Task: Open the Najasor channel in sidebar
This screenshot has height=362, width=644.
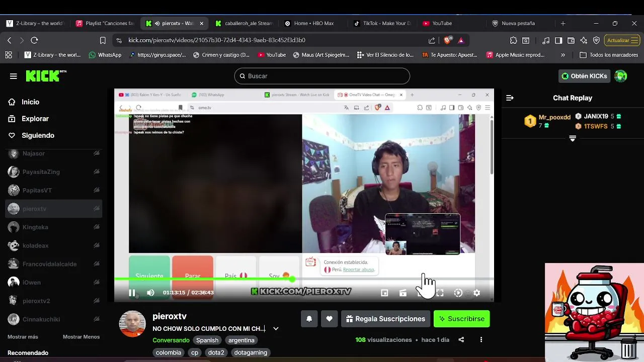Action: tap(53, 153)
